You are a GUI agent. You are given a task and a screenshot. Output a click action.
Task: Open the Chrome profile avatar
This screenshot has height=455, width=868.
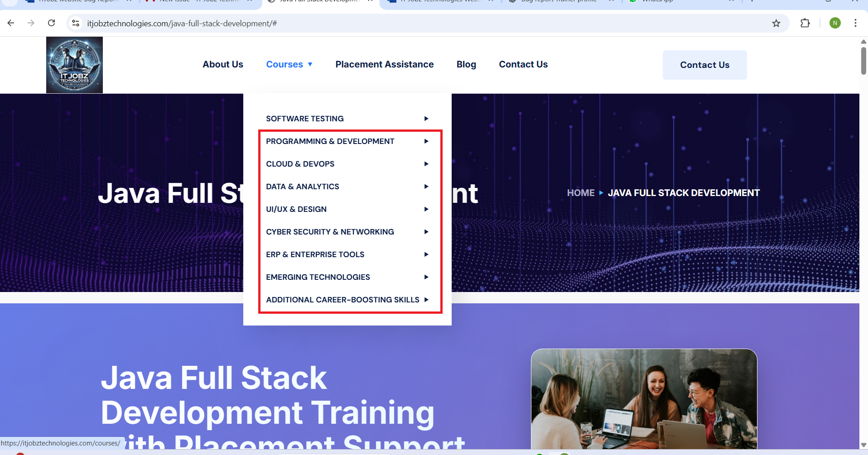point(834,23)
